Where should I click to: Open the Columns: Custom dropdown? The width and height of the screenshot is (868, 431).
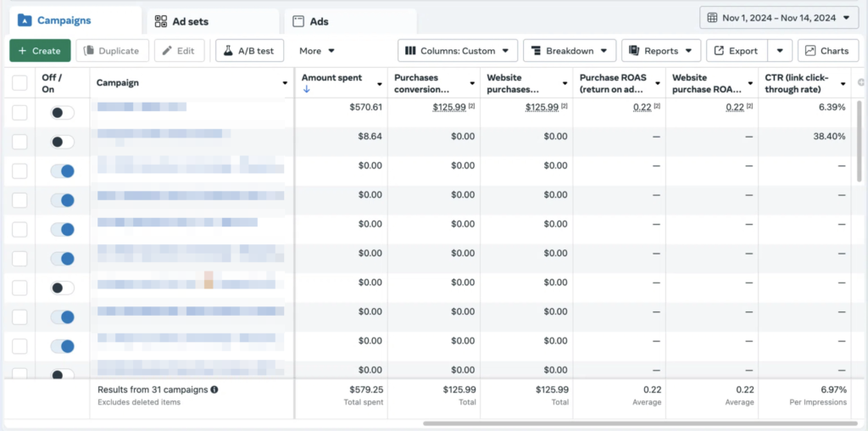pos(458,51)
